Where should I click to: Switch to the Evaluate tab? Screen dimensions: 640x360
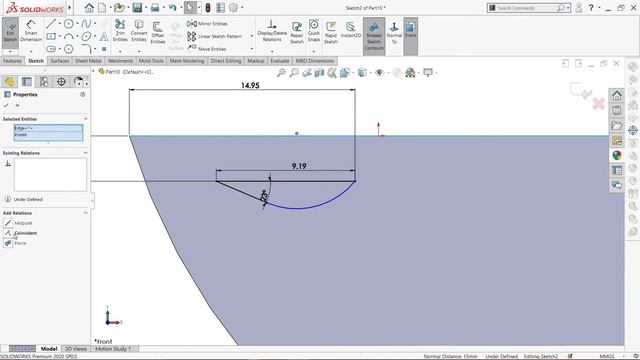pos(280,61)
